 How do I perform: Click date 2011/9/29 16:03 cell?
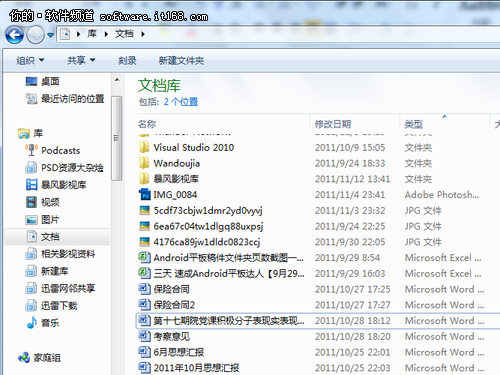coord(350,274)
